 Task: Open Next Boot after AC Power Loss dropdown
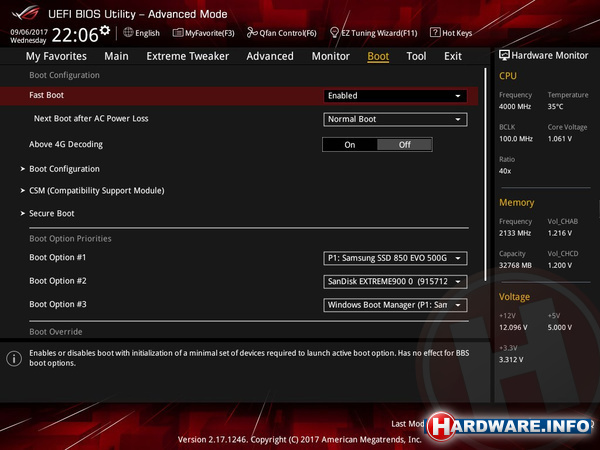(395, 119)
